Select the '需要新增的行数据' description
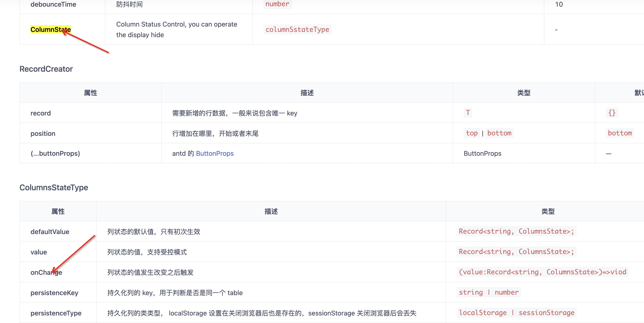This screenshot has width=644, height=323. tap(235, 113)
